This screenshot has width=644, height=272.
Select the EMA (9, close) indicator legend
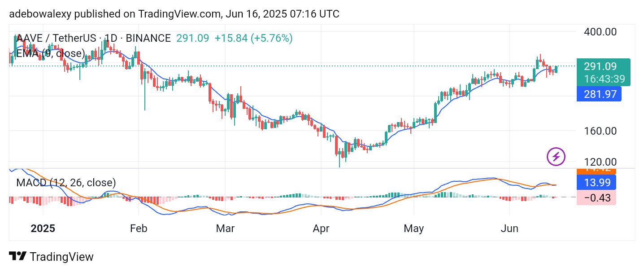click(x=50, y=54)
